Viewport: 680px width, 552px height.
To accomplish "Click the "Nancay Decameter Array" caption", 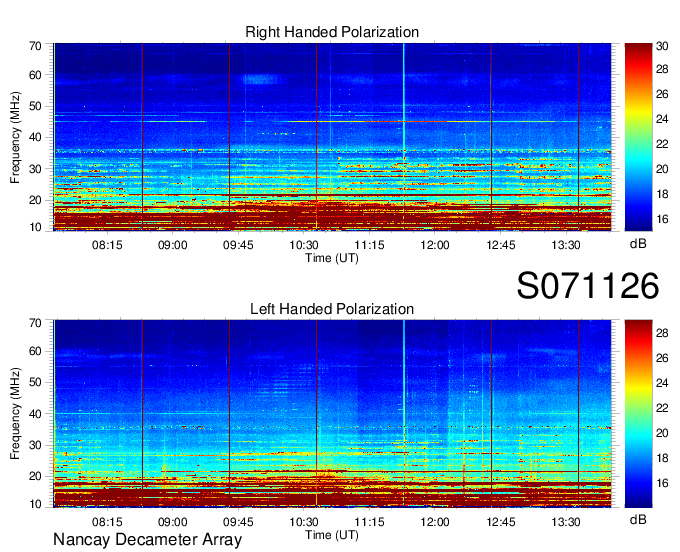I will [x=147, y=540].
